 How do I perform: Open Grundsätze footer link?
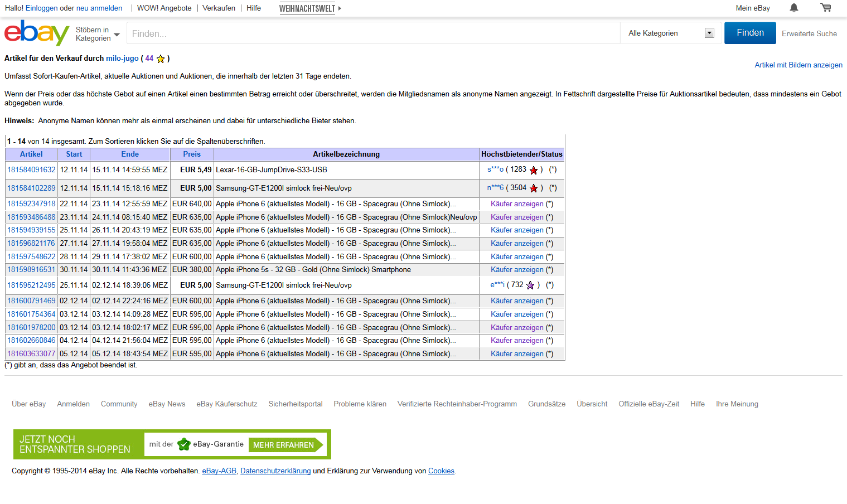click(x=546, y=404)
